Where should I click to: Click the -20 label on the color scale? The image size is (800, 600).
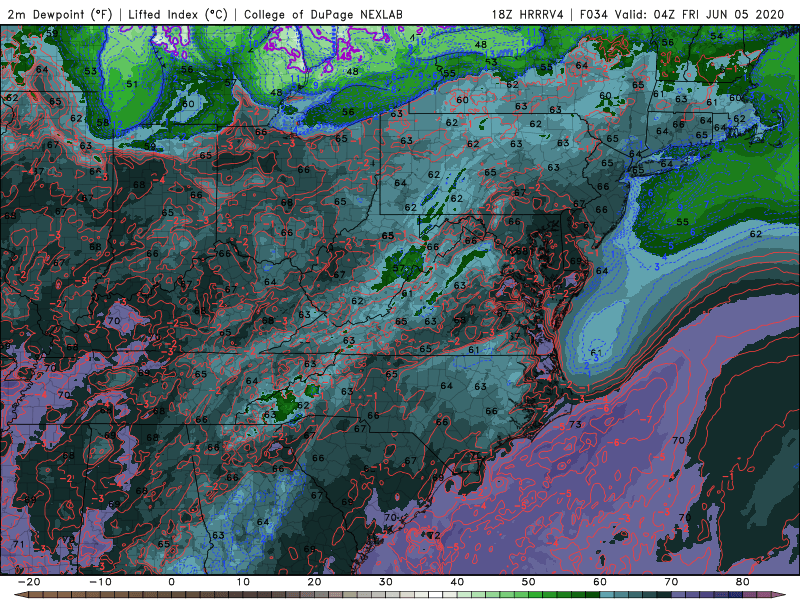coord(29,582)
